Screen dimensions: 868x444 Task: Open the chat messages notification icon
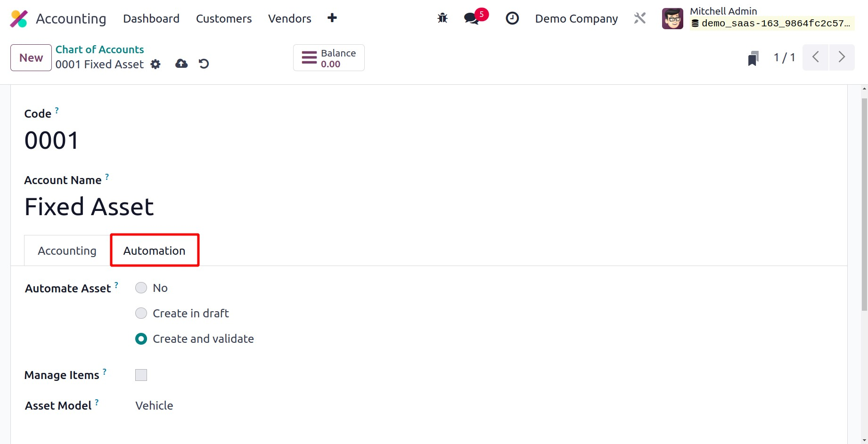coord(472,18)
